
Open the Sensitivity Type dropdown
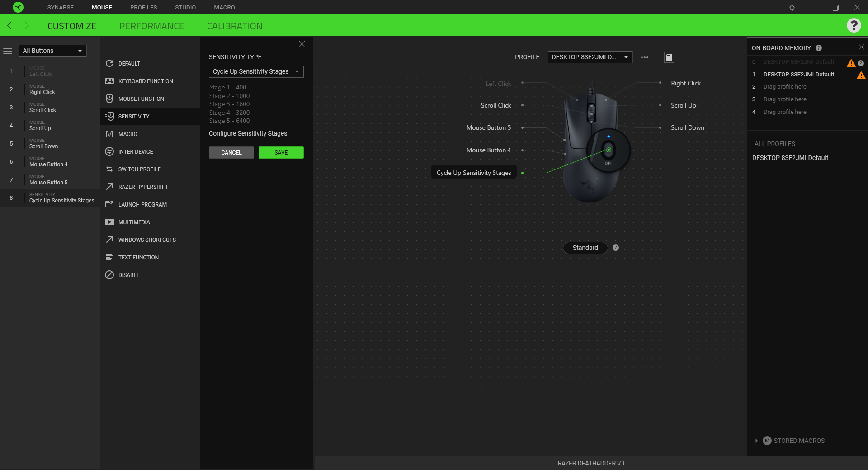256,71
